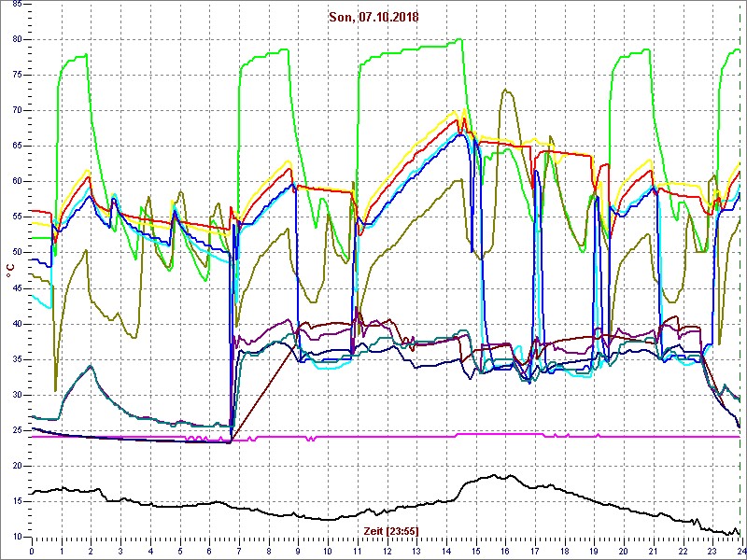Image resolution: width=747 pixels, height=560 pixels.
Task: Click hour "11" on the time axis
Action: 358,551
